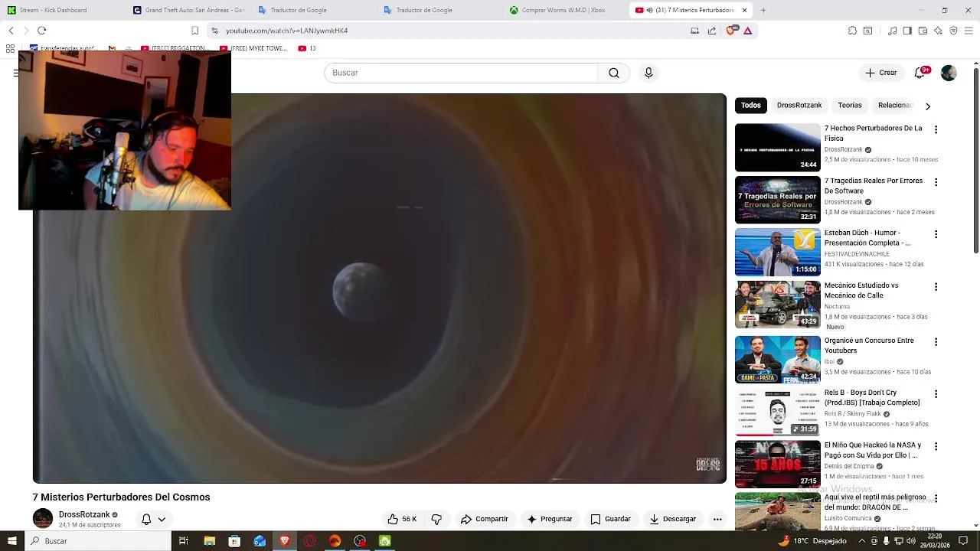
Task: Click the browser address bar URL
Action: [287, 31]
